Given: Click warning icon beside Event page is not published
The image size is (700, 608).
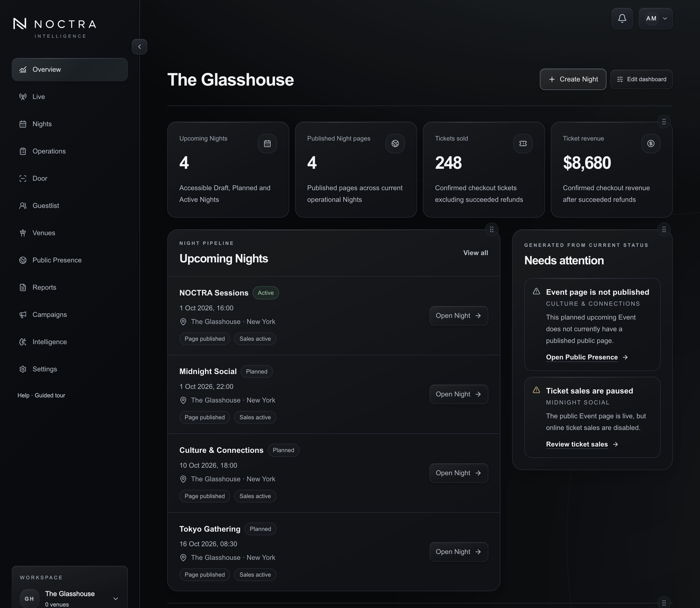Looking at the screenshot, I should click(536, 291).
